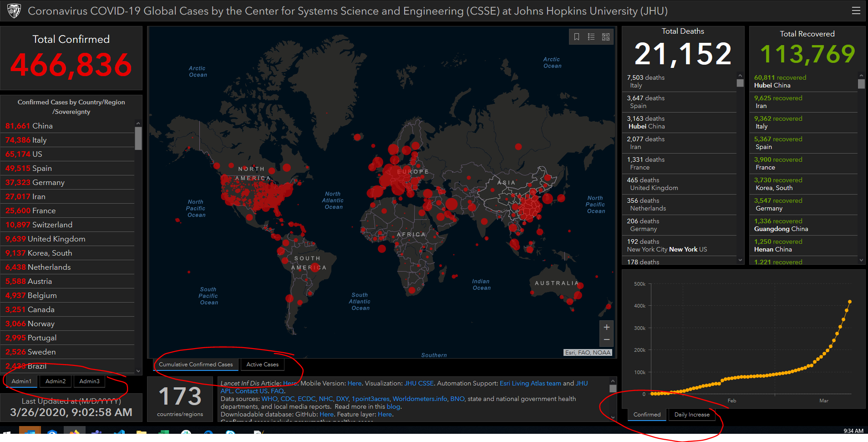868x442 pixels.
Task: Select '37,323 Germany' in the country list
Action: click(x=68, y=182)
